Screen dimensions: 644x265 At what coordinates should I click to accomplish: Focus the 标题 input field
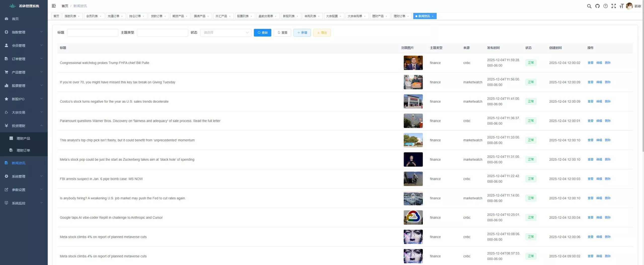93,33
